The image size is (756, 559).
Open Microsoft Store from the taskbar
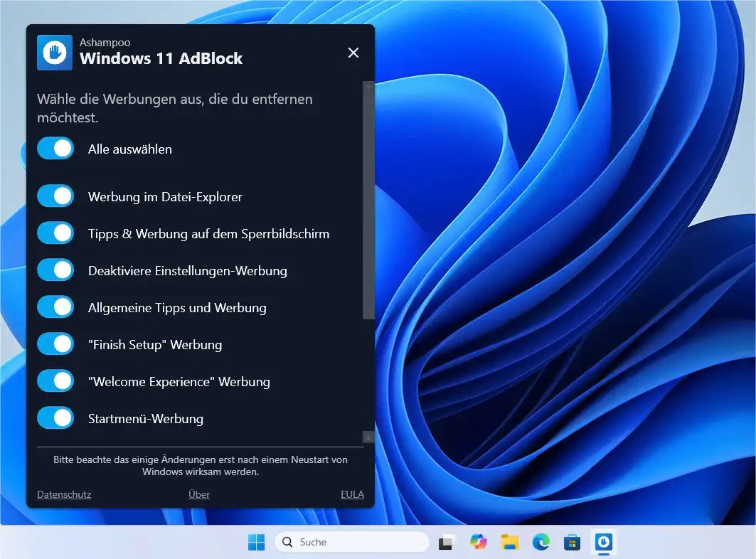point(573,542)
